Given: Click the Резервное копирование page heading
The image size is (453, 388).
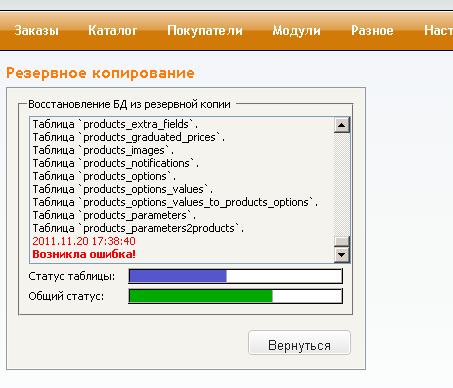Looking at the screenshot, I should (100, 73).
